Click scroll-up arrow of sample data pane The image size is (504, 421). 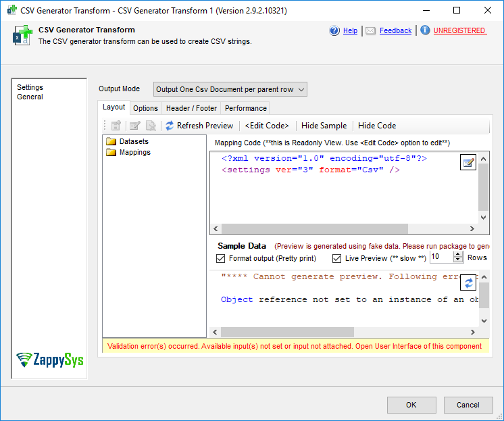[x=484, y=277]
